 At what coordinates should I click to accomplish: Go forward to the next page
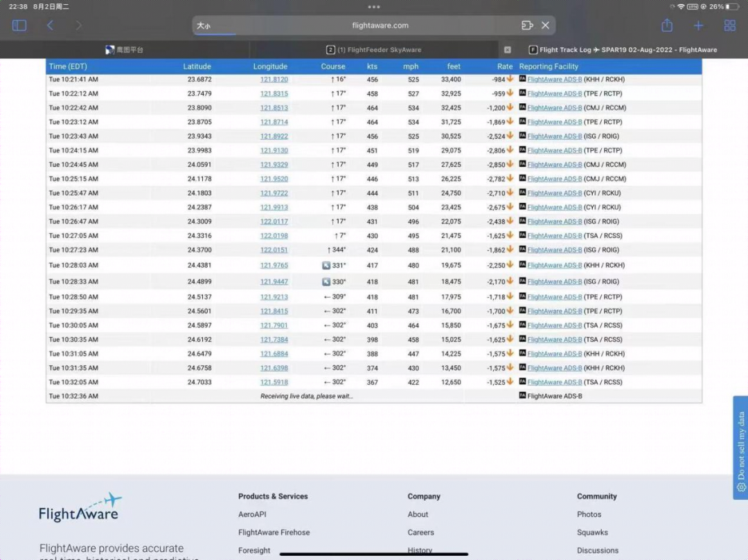click(79, 25)
